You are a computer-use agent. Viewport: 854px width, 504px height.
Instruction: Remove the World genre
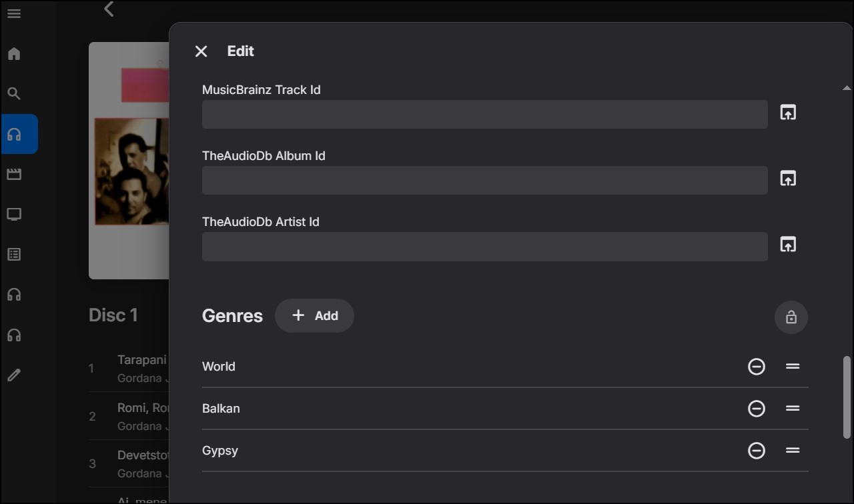[x=756, y=367]
